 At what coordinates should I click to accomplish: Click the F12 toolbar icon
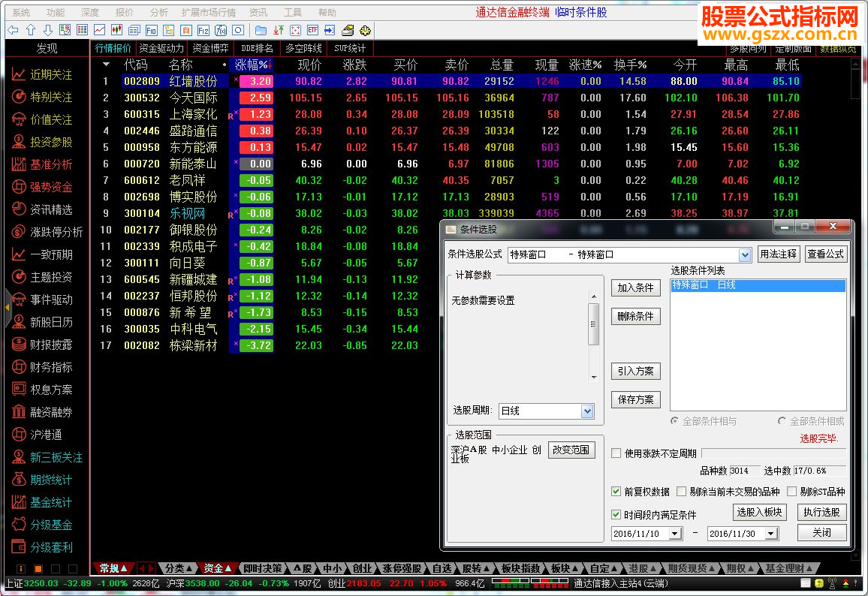click(x=203, y=31)
